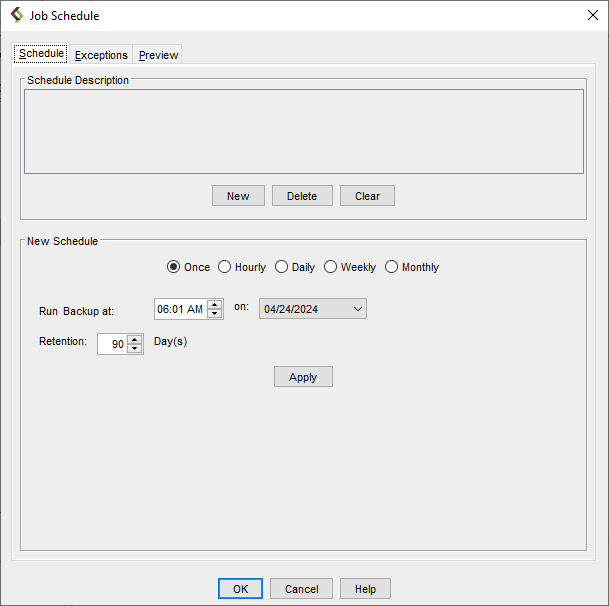
Task: Increase retention days using up arrow
Action: tap(135, 339)
